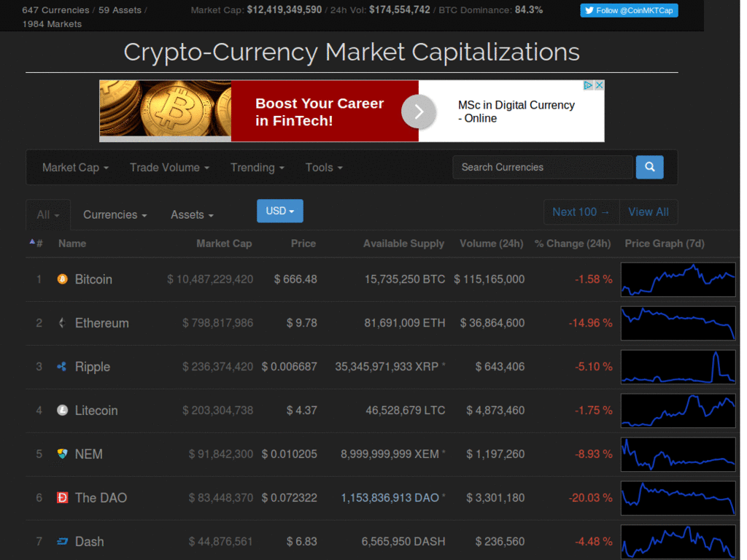Click Ripple supply 35,345,971,933 XRP
The image size is (747, 560).
[387, 367]
